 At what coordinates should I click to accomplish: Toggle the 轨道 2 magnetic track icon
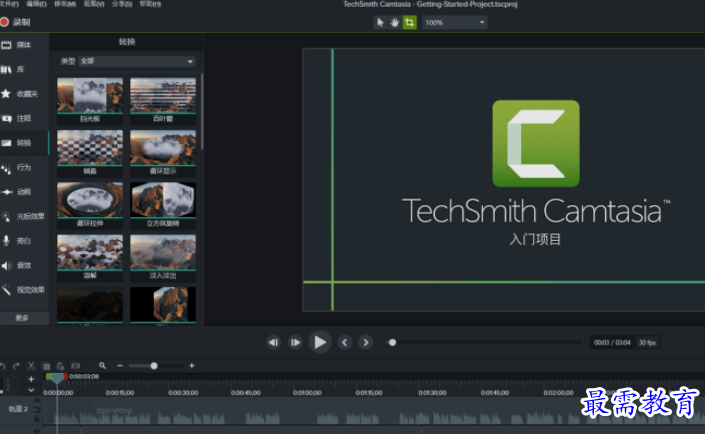click(37, 410)
